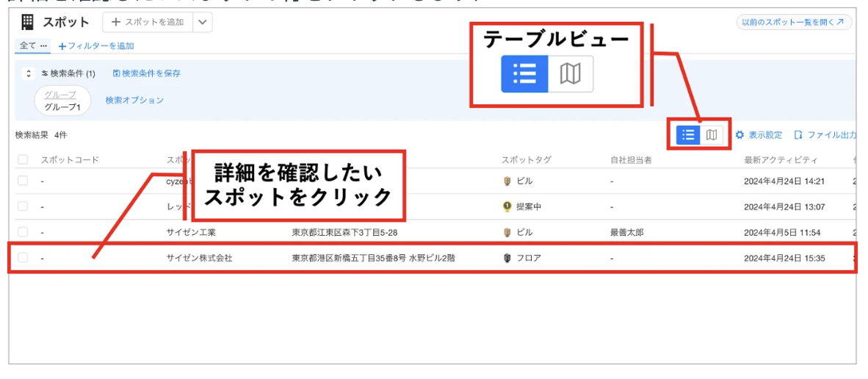Screen dimensions: 868x379
Task: Click the save icon next to 検索条件を保存
Action: (116, 73)
